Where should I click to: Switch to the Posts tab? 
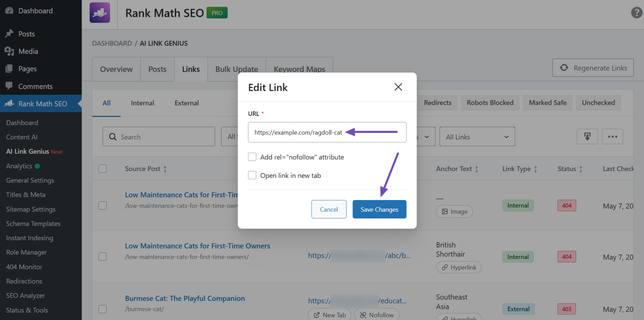[x=157, y=69]
